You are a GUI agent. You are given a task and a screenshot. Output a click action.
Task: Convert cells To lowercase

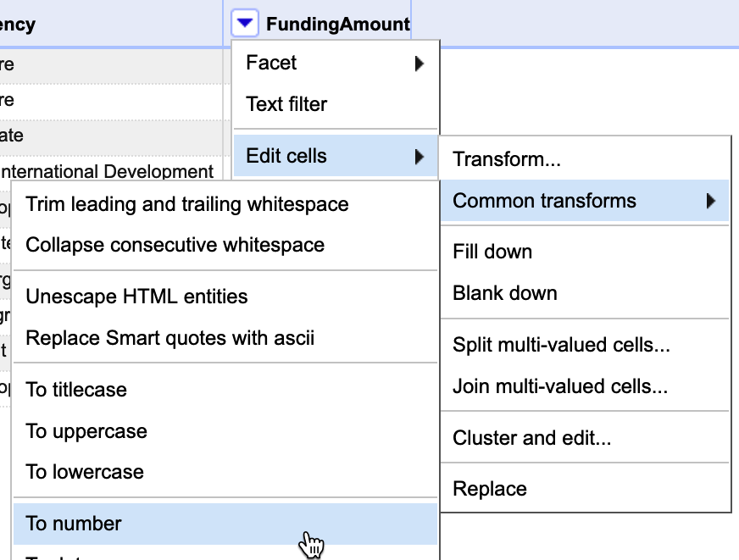(85, 472)
